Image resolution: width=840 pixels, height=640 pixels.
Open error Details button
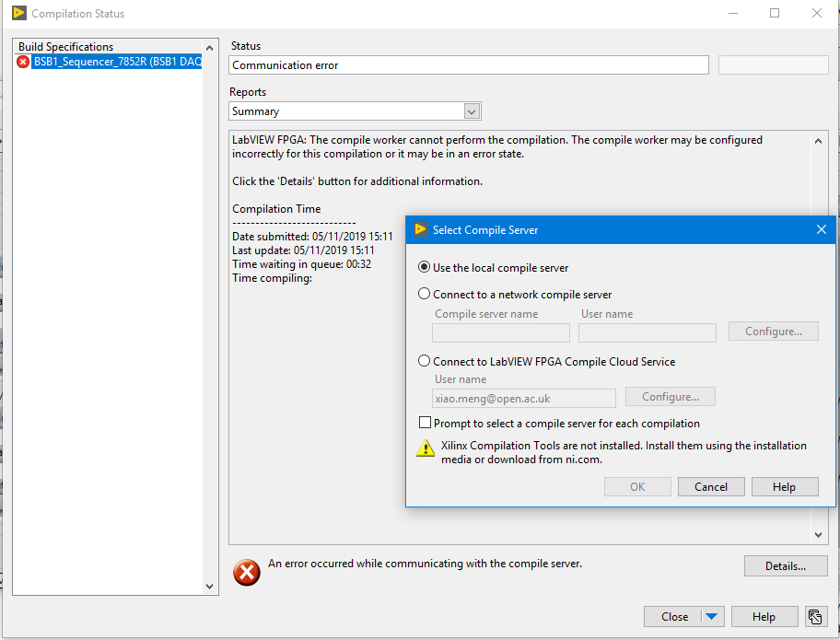[786, 566]
